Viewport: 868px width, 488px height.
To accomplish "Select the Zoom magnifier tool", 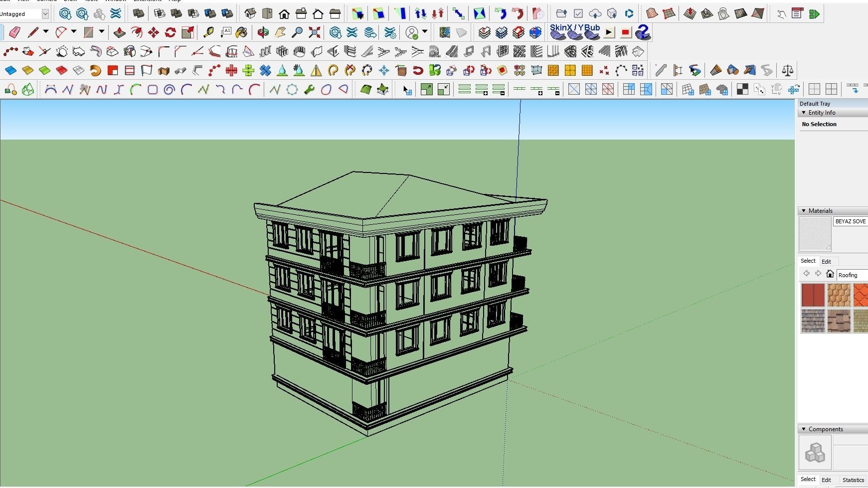I will (x=297, y=33).
